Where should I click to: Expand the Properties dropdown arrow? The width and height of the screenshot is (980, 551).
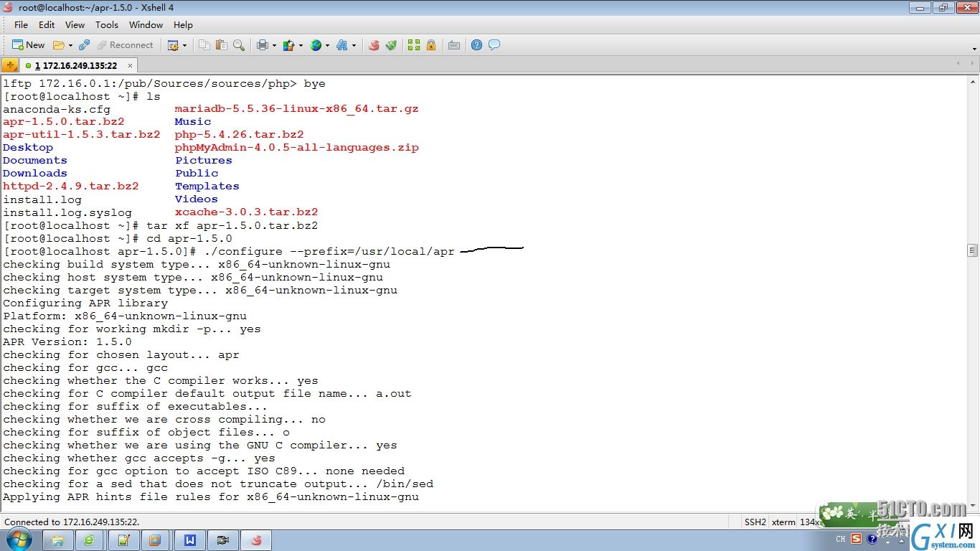[x=184, y=45]
